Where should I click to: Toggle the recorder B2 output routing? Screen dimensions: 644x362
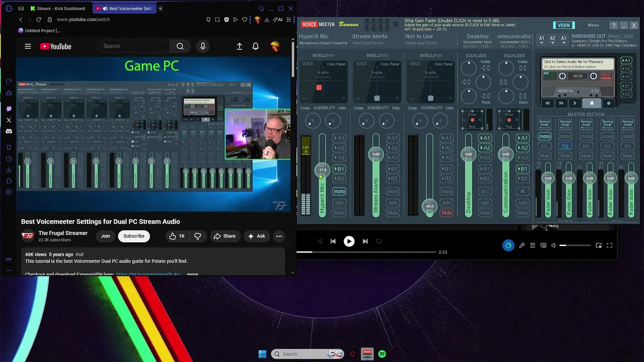[626, 94]
